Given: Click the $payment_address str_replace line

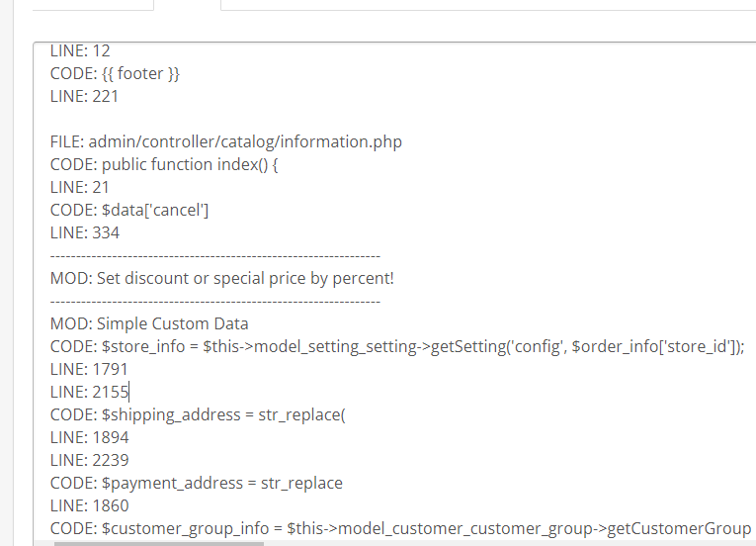Looking at the screenshot, I should point(197,483).
